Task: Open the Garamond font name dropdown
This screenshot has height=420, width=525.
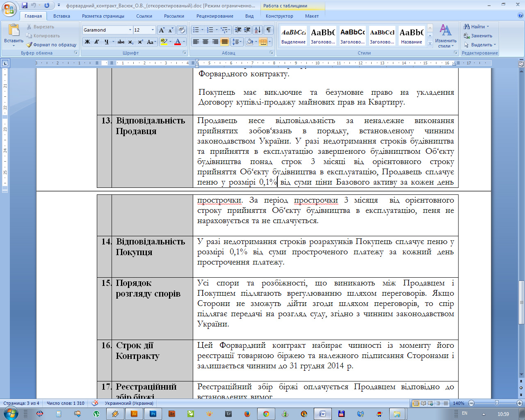Action: coord(130,30)
